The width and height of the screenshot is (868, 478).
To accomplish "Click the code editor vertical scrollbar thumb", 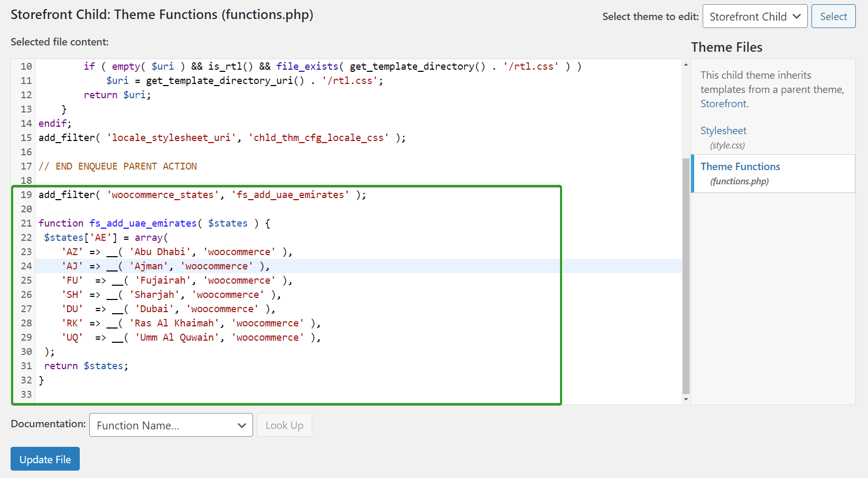I will point(686,276).
